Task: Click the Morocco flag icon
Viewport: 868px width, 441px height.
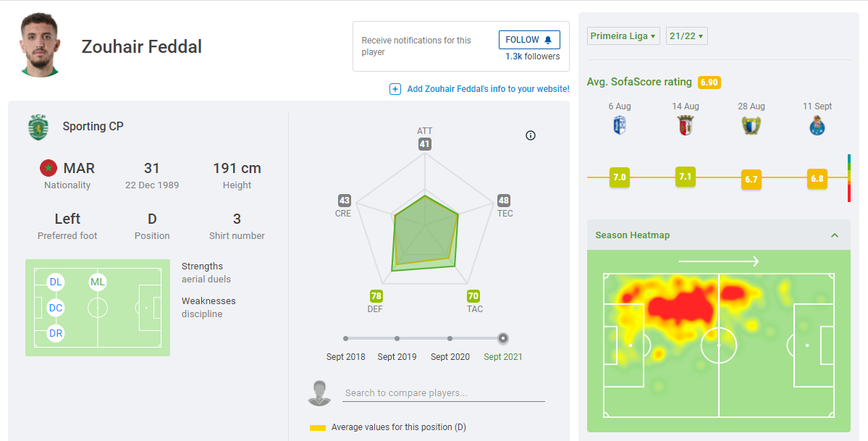Action: click(49, 168)
